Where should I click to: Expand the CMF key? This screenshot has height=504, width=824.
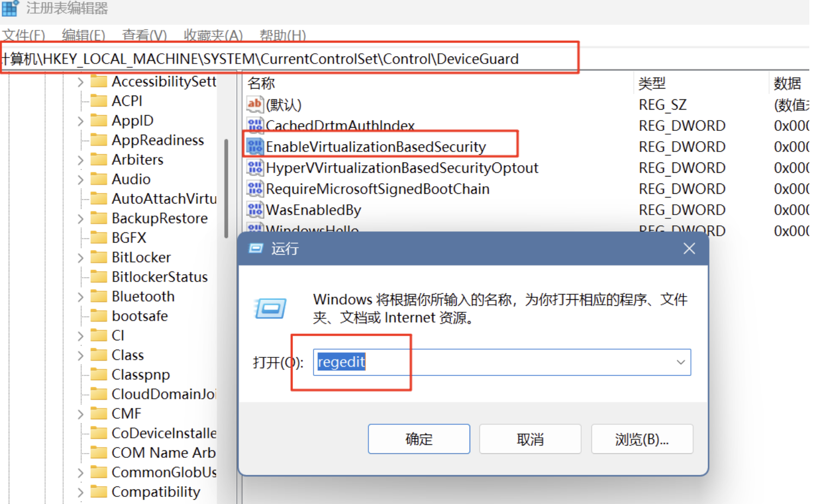[80, 414]
